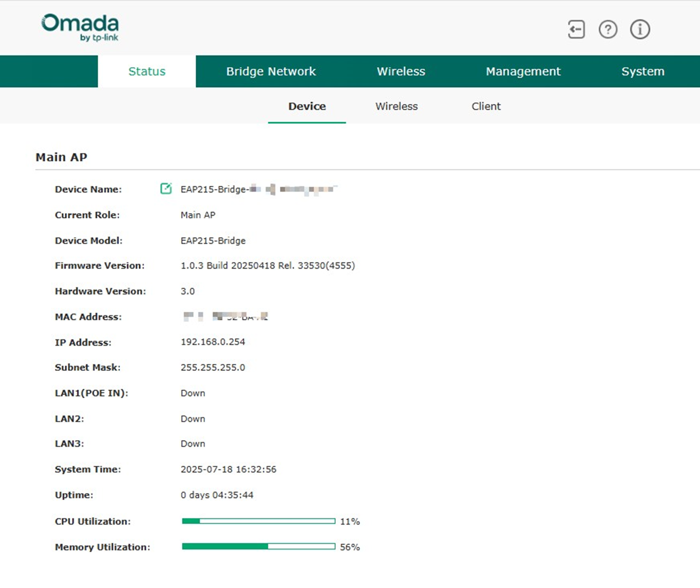Viewport: 700px width, 588px height.
Task: Click the subnet mask 255.255.255.0
Action: [213, 368]
